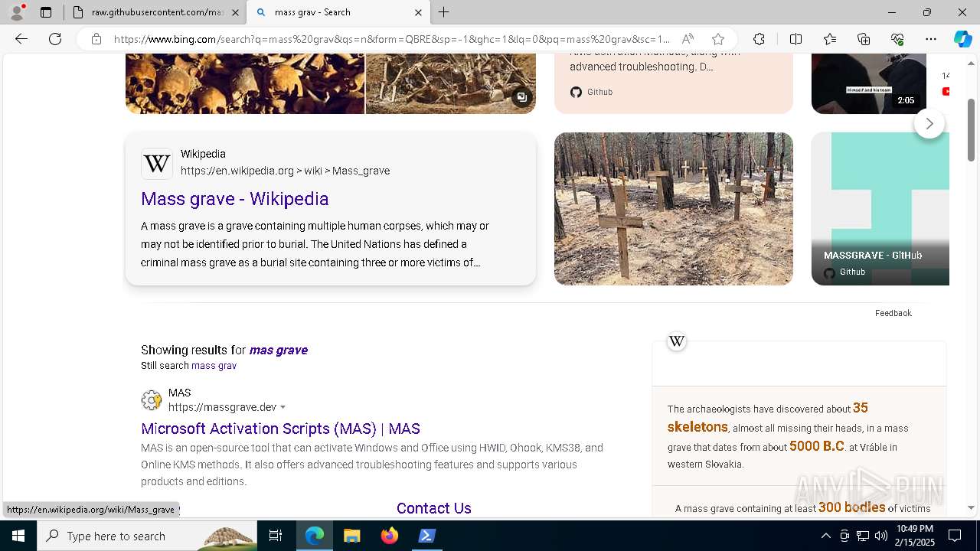The image size is (980, 551).
Task: Click the Feedback link
Action: click(893, 313)
